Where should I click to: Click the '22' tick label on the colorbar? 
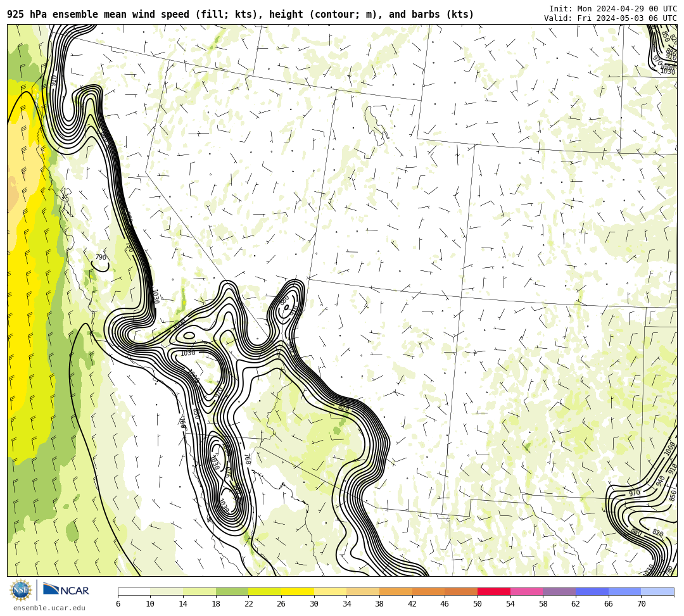(x=249, y=604)
